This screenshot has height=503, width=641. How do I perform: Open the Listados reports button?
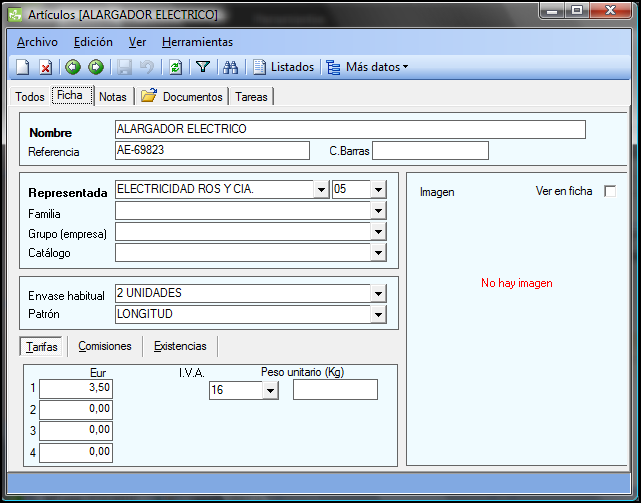(283, 67)
